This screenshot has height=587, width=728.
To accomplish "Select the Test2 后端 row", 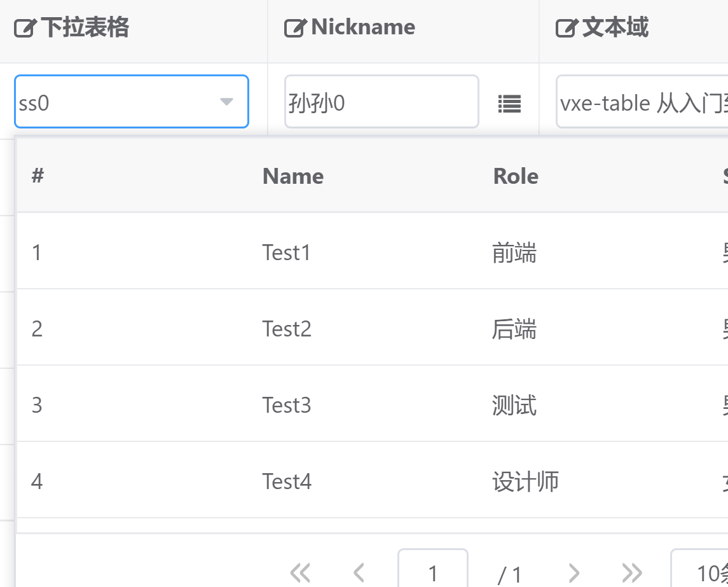I will click(x=318, y=328).
